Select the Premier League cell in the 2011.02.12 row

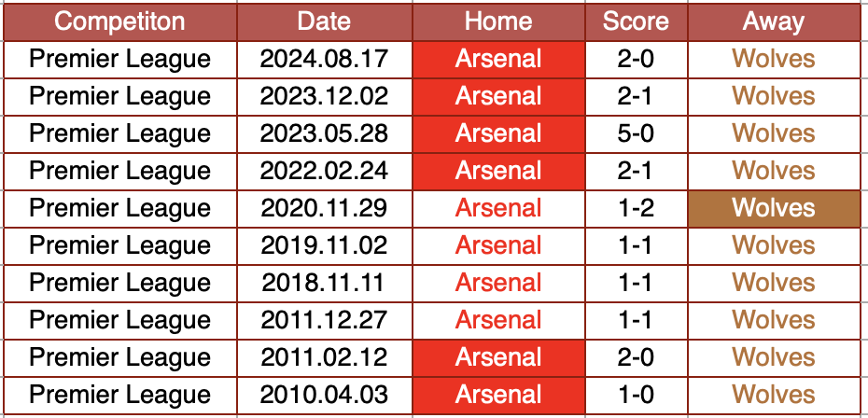[x=119, y=357]
